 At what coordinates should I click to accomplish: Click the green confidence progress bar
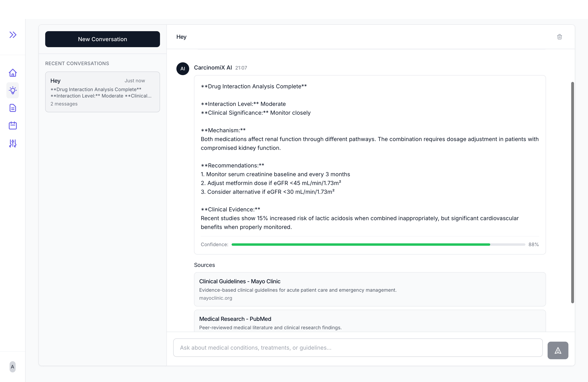click(x=361, y=244)
